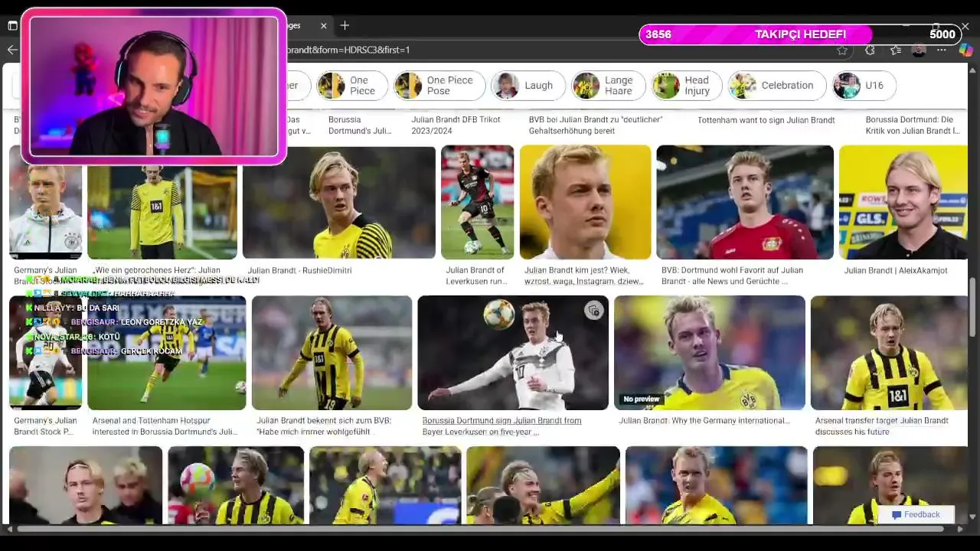
Task: Open the Copilot sidebar
Action: (x=965, y=50)
